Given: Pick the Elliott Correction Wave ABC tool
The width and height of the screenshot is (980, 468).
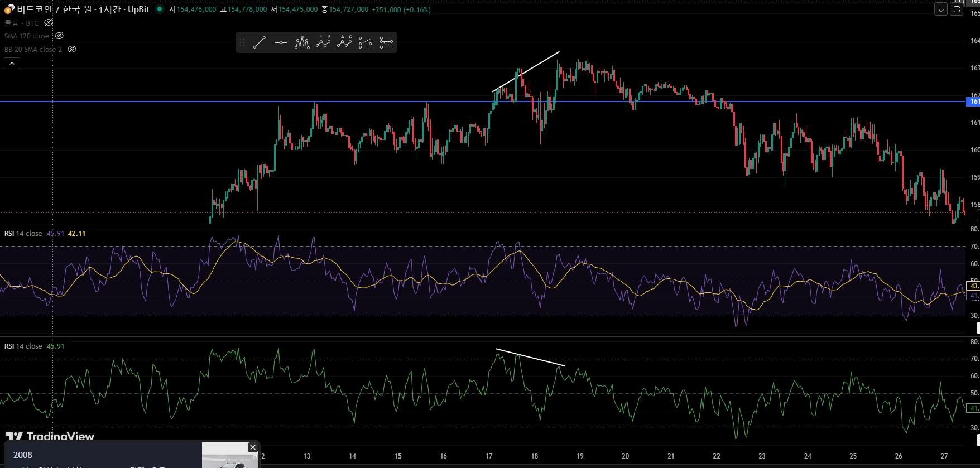Looking at the screenshot, I should tap(344, 42).
